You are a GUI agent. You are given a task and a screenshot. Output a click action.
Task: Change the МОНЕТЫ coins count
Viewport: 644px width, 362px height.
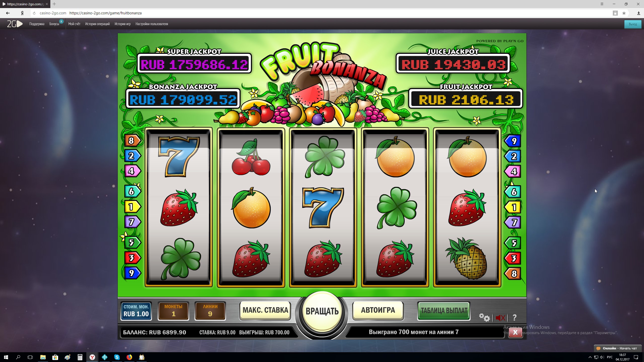(173, 310)
